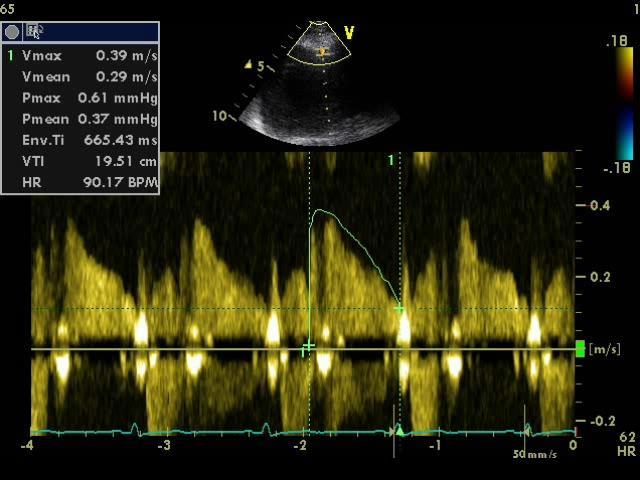640x480 pixels.
Task: Select the VTI 19.51 cm row
Action: [x=80, y=162]
